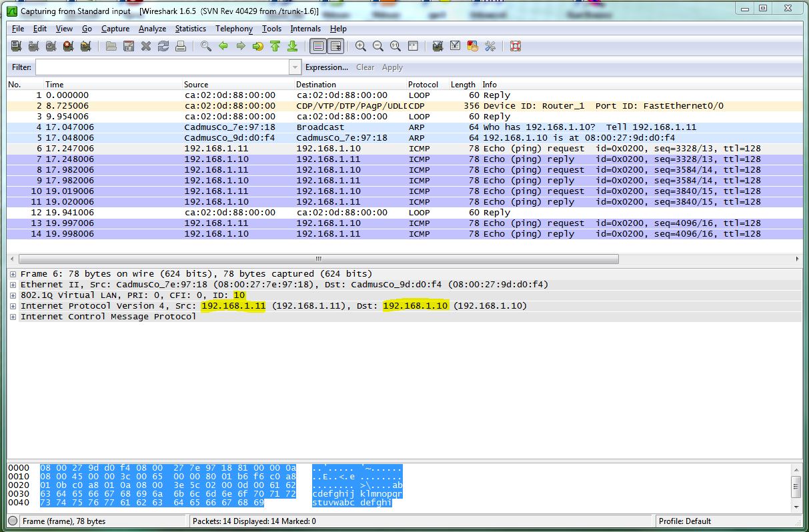This screenshot has width=809, height=532.
Task: Edit capture filters
Action: (x=438, y=46)
